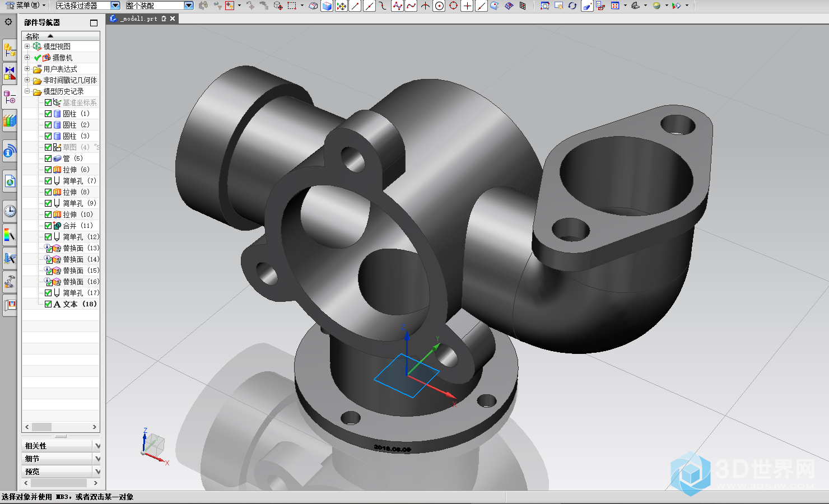829x504 pixels.
Task: Close the _model1.prt tab
Action: 173,18
